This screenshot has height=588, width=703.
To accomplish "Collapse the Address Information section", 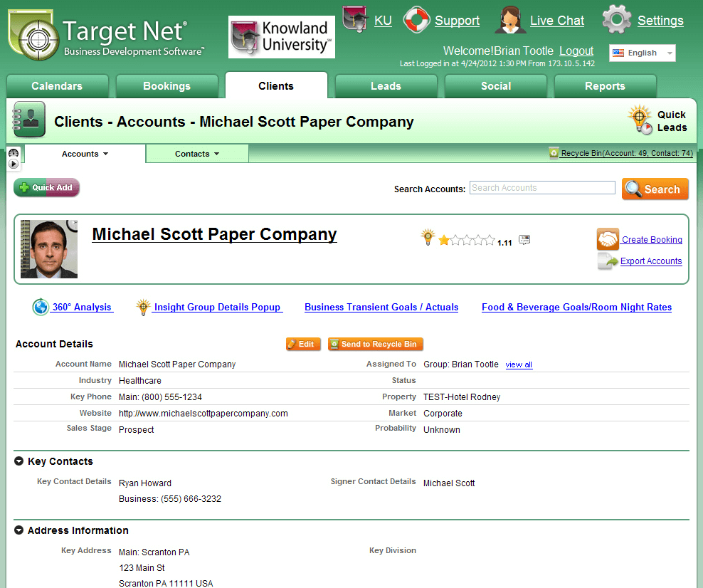I will [x=18, y=530].
